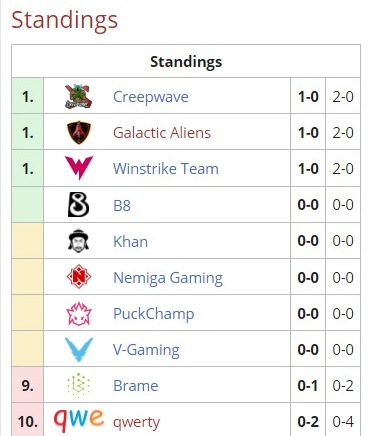This screenshot has height=436, width=384.
Task: Click the blue V-Gaming logo
Action: 79,349
